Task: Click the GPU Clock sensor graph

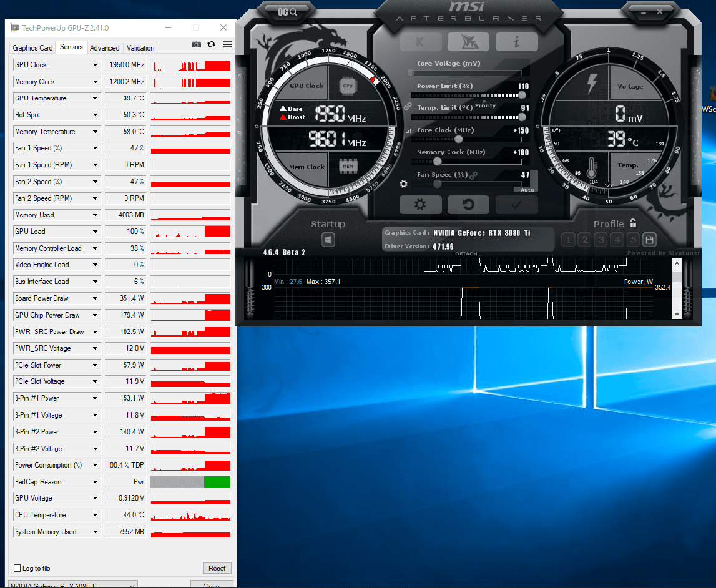Action: click(x=190, y=65)
